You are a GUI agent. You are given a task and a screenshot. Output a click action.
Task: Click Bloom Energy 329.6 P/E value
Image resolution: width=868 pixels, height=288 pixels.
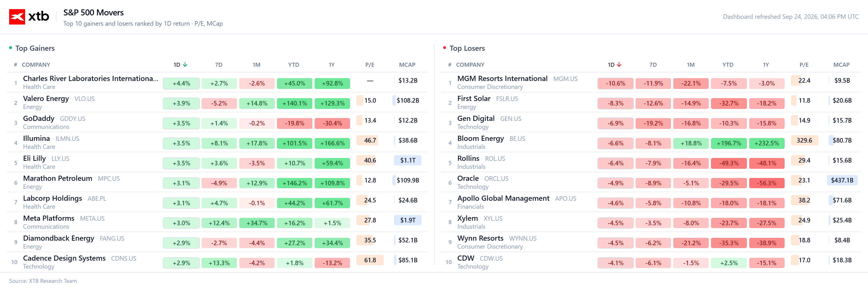click(x=804, y=140)
